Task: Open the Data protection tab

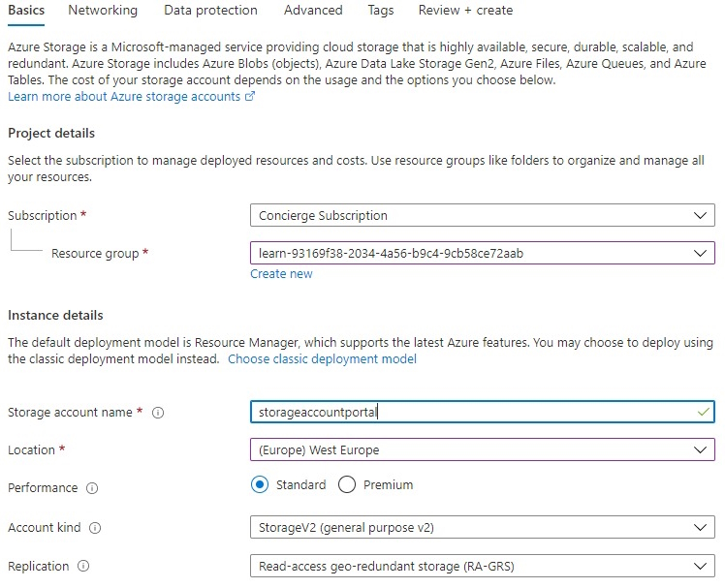Action: point(210,11)
